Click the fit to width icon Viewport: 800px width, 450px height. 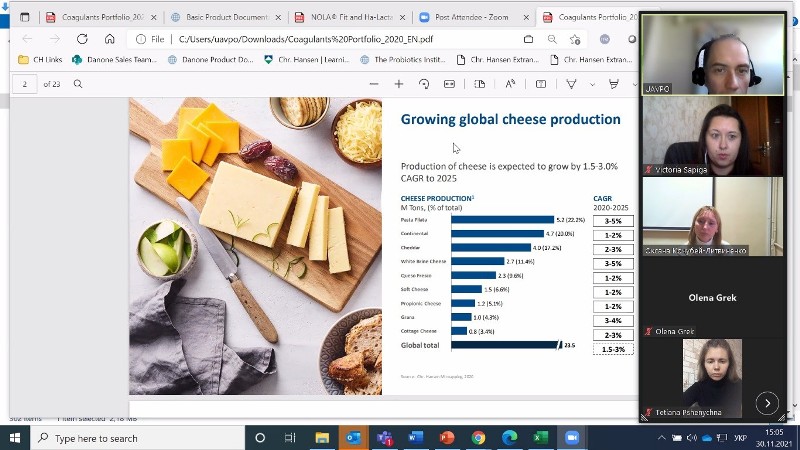449,84
